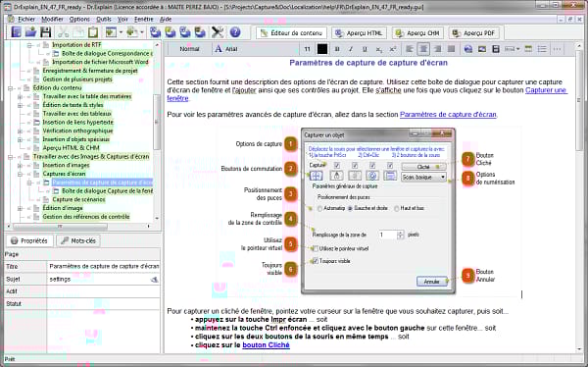Create a new project via toolbar icon

(x=16, y=32)
